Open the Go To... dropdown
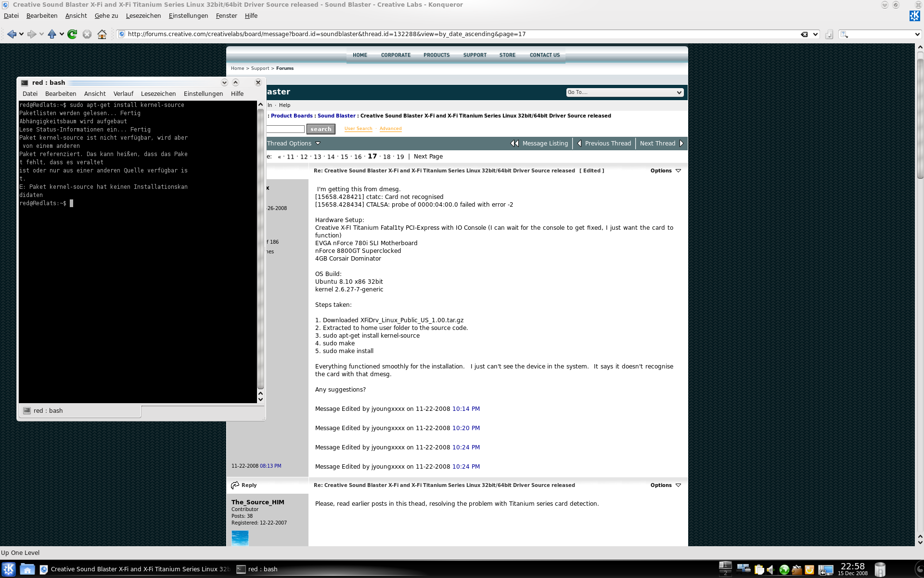The image size is (924, 578). point(624,92)
